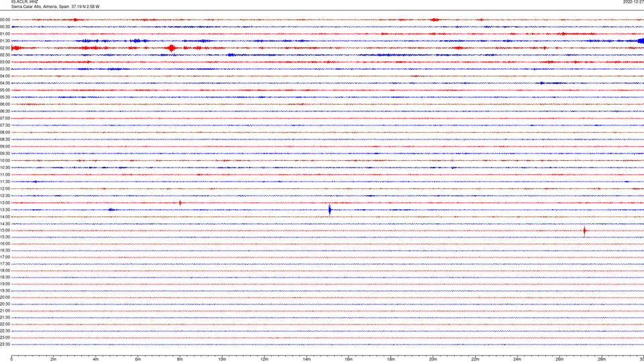Click the 26m tick label on time axis
644x362 pixels.
559,359
